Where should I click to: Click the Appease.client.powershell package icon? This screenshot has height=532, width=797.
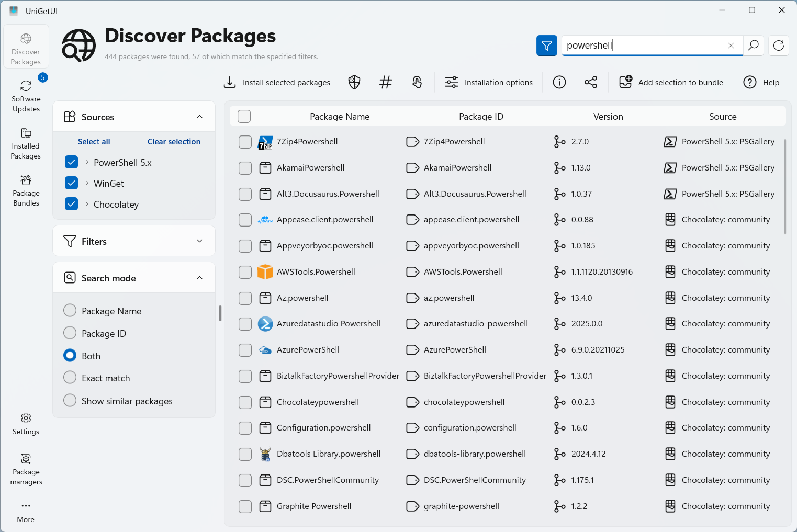coord(265,220)
